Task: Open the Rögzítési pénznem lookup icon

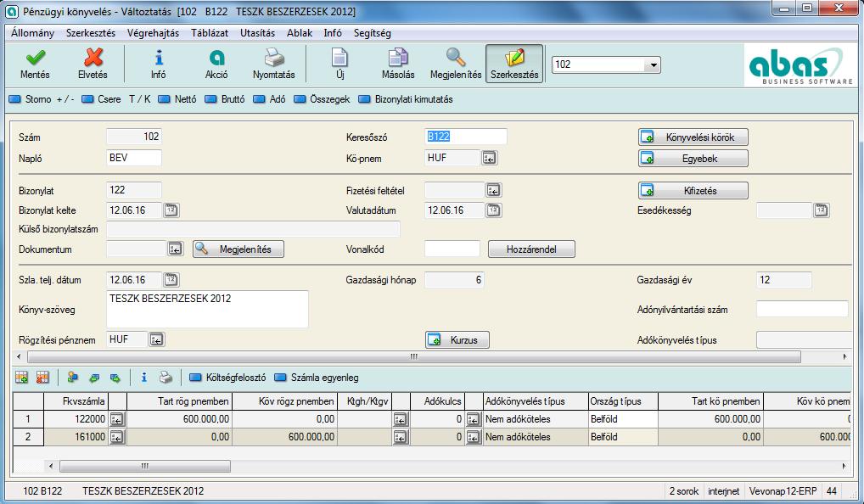Action: click(x=156, y=339)
